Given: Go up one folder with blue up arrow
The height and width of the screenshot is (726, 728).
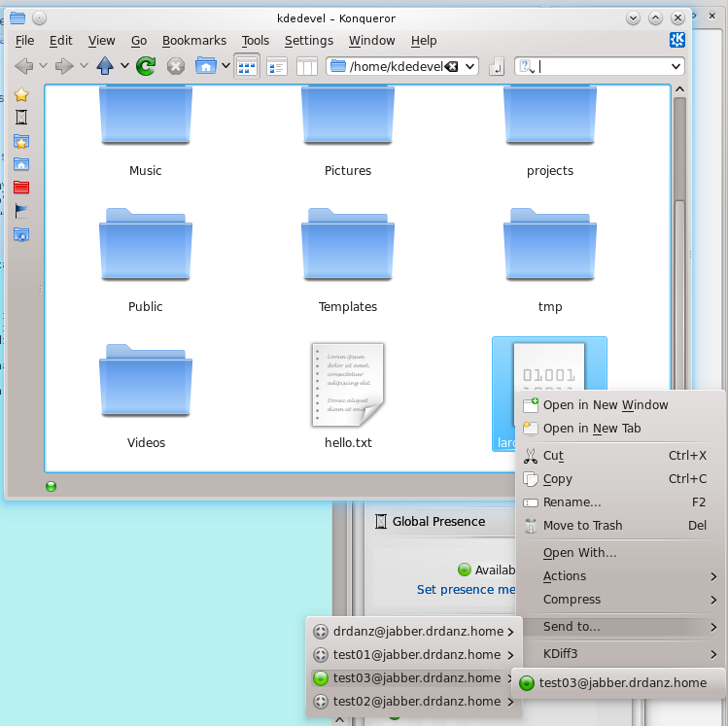Looking at the screenshot, I should pos(105,66).
